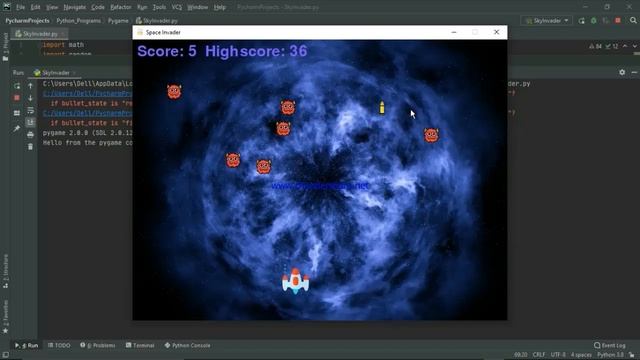
Task: Open Run panel settings gear
Action: (x=622, y=72)
